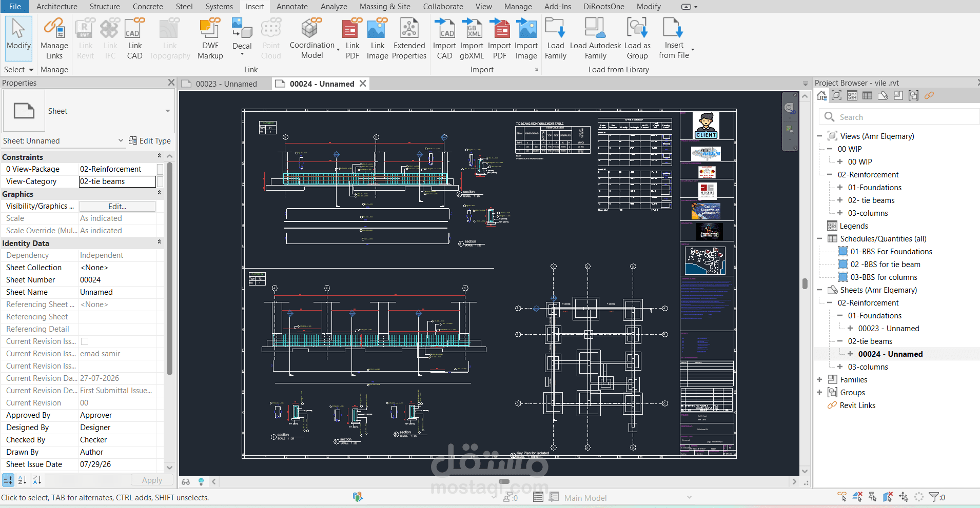Toggle Current Revision Issued checkbox

coord(85,341)
